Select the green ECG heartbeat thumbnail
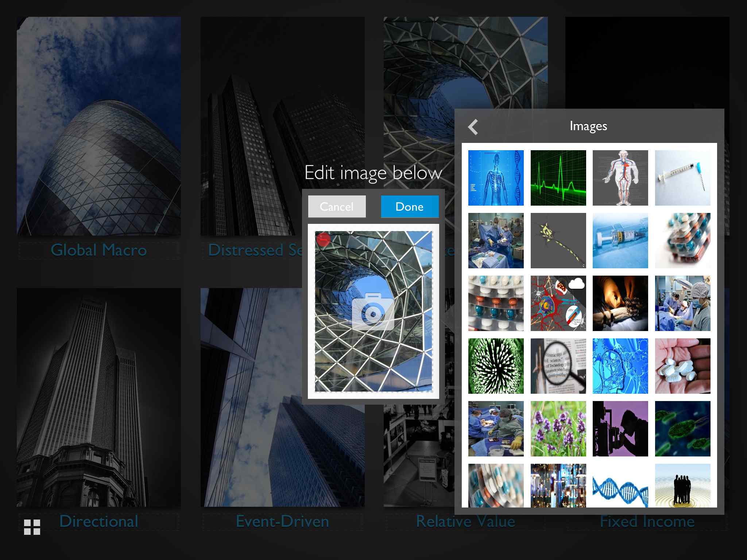This screenshot has height=560, width=747. click(558, 178)
